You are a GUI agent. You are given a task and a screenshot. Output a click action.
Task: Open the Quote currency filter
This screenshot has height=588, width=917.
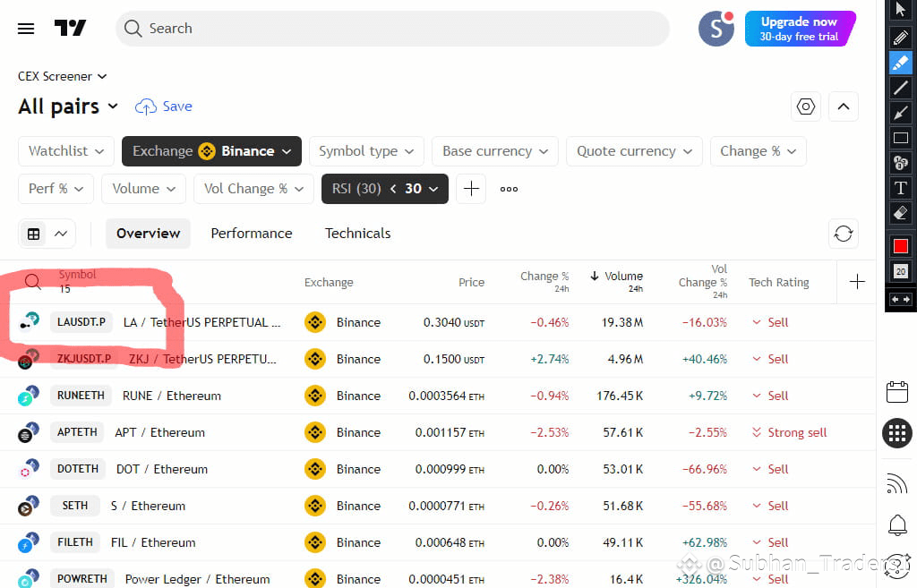click(634, 150)
